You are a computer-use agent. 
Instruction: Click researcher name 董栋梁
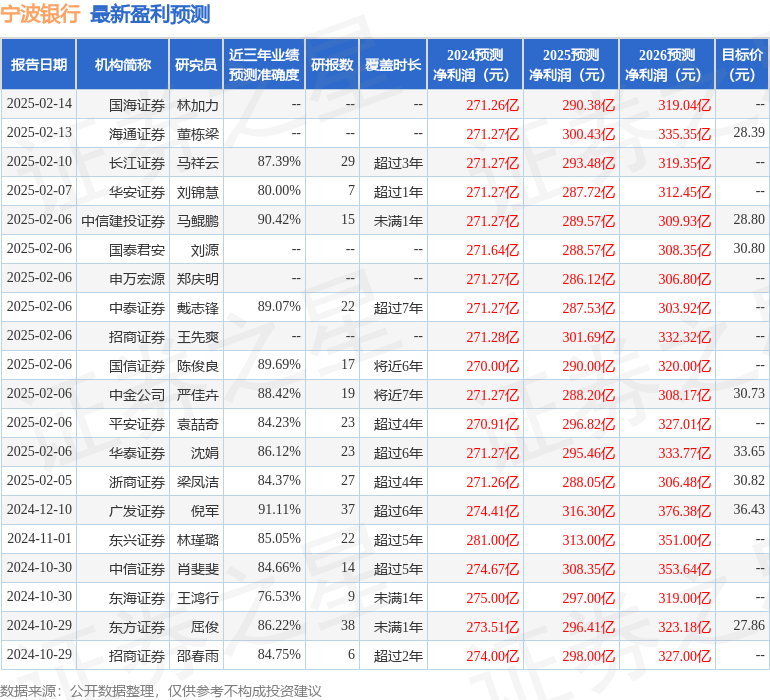[x=197, y=134]
